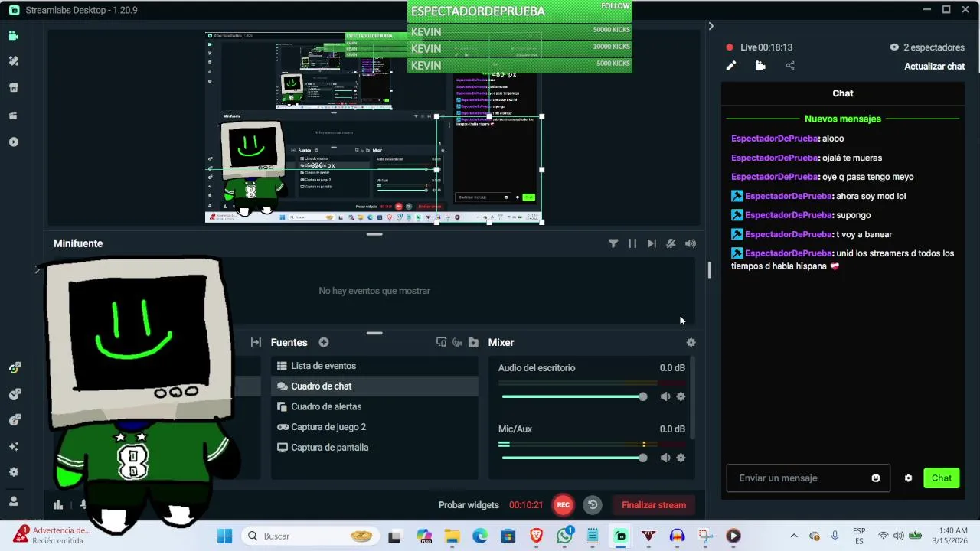
Task: Adjust Mic/Aux volume slider
Action: click(x=574, y=458)
